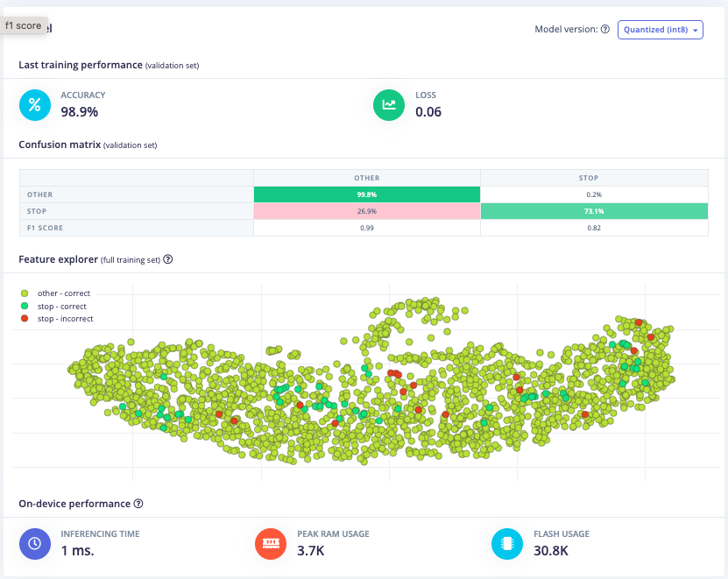This screenshot has height=579, width=728.
Task: Click the inferencing time clock icon
Action: tap(34, 543)
